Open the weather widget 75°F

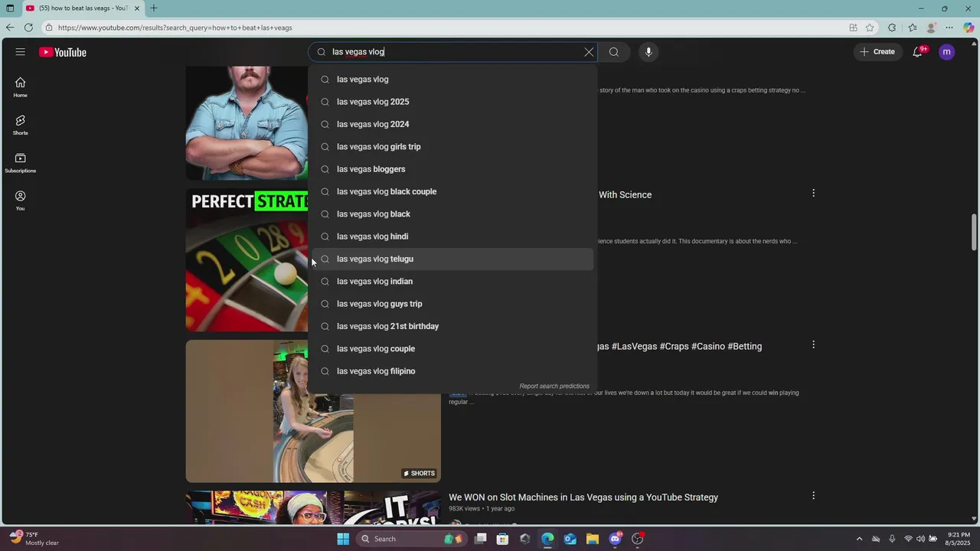[34, 539]
